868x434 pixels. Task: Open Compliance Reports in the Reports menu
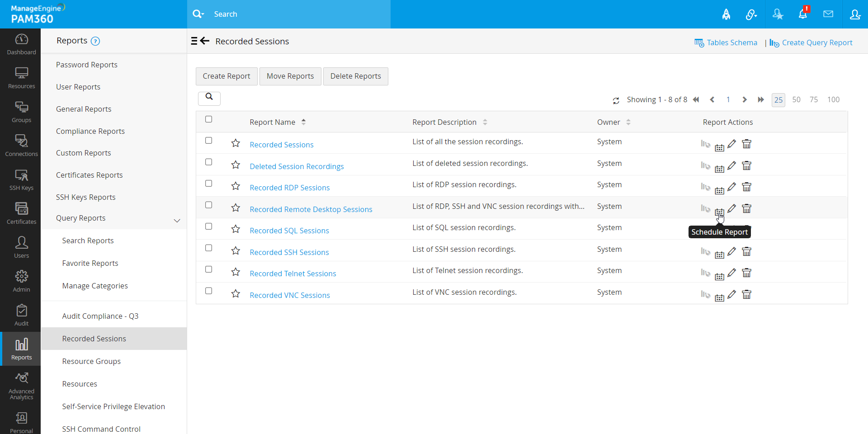point(90,131)
